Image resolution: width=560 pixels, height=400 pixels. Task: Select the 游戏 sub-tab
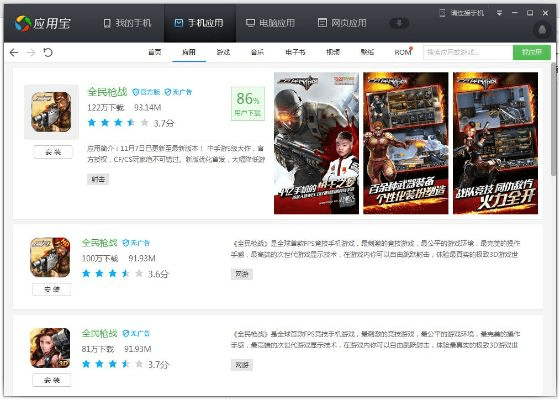tap(223, 52)
